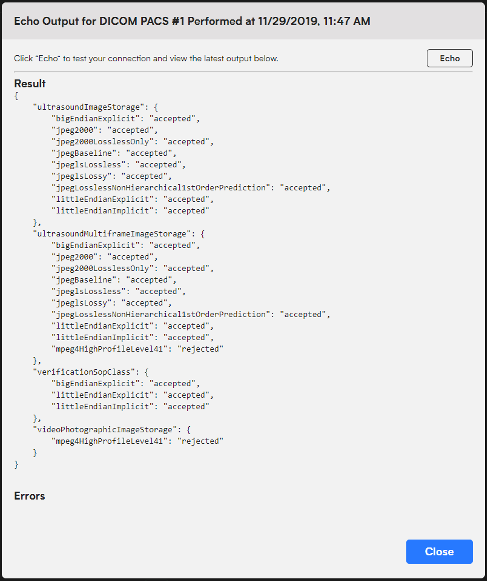This screenshot has height=581, width=487.
Task: Click the dialog title mentioning DICOM PACS #1
Action: pos(192,21)
